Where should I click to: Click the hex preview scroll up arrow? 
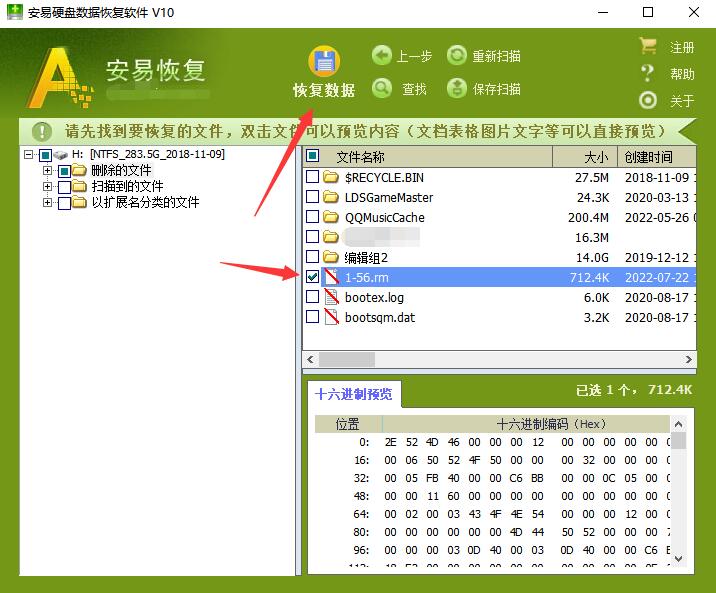[x=679, y=425]
